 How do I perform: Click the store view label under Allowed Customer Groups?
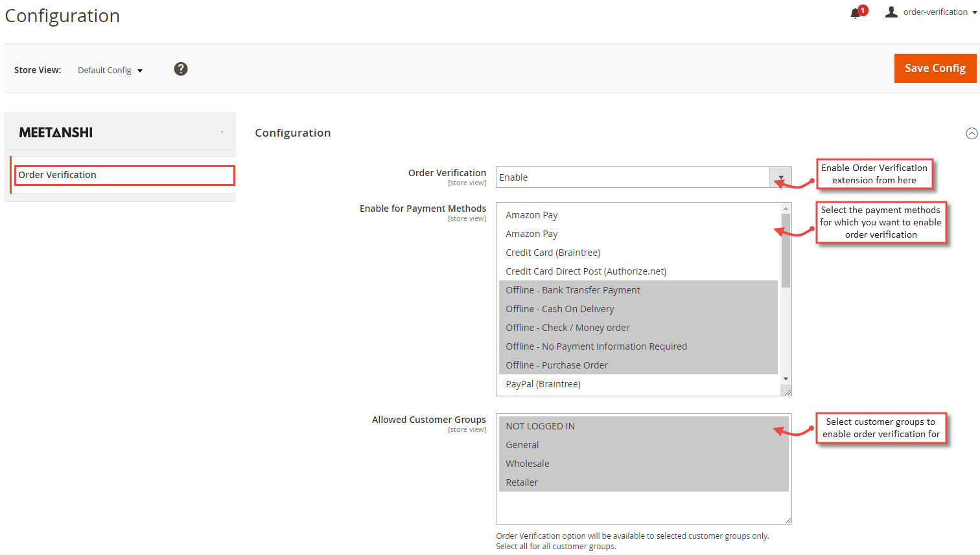point(467,429)
